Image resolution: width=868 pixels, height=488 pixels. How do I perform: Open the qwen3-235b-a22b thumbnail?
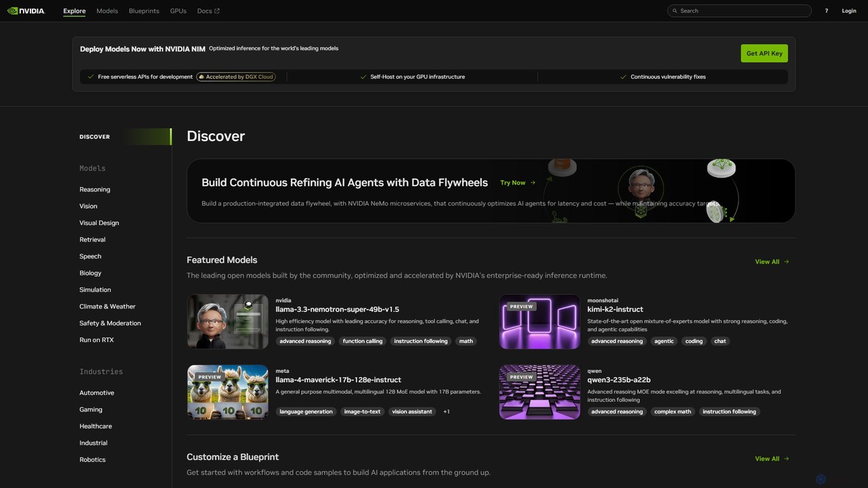coord(540,392)
